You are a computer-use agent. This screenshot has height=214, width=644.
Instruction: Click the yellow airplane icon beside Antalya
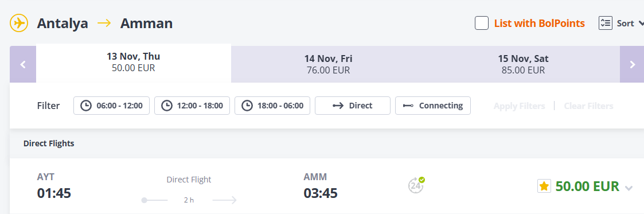19,23
